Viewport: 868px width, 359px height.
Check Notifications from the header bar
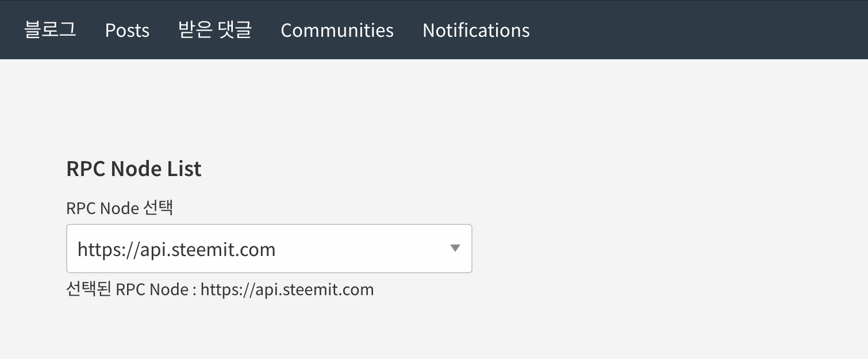pos(476,30)
